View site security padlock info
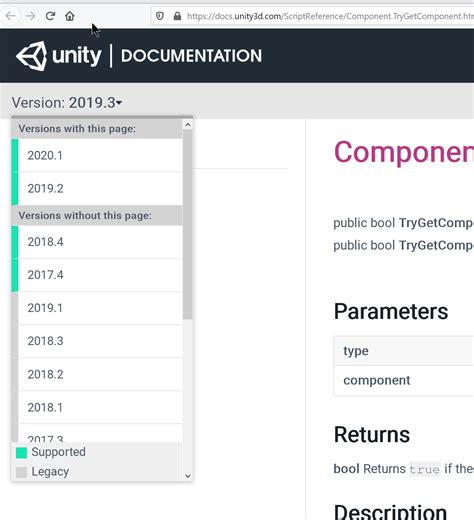 point(177,16)
